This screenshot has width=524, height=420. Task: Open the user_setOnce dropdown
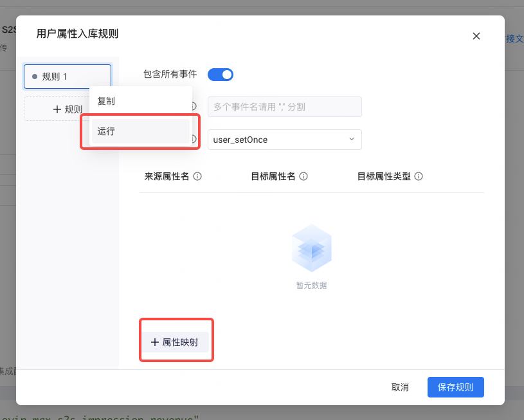pyautogui.click(x=284, y=140)
